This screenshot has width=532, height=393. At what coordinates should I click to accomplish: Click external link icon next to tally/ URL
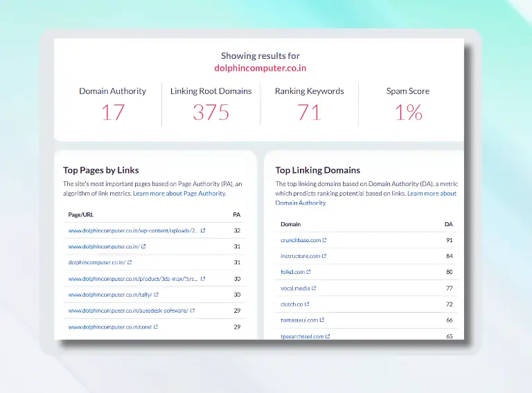click(157, 295)
